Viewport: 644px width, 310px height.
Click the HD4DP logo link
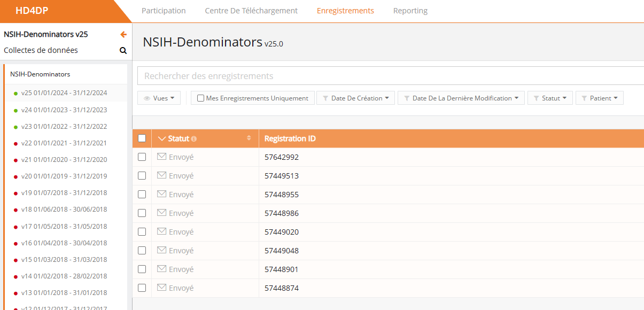click(x=32, y=11)
